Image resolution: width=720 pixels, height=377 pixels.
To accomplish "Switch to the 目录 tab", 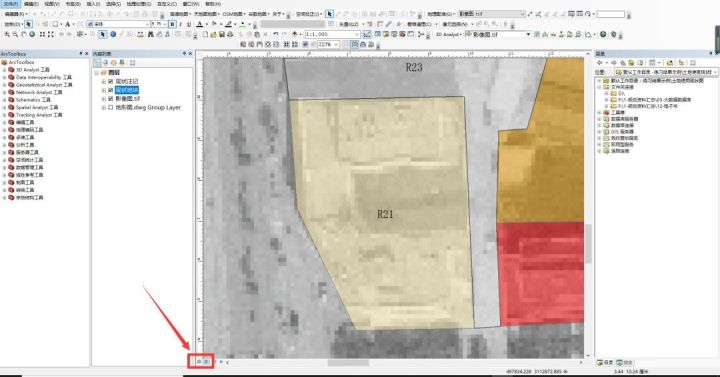I will tap(605, 363).
